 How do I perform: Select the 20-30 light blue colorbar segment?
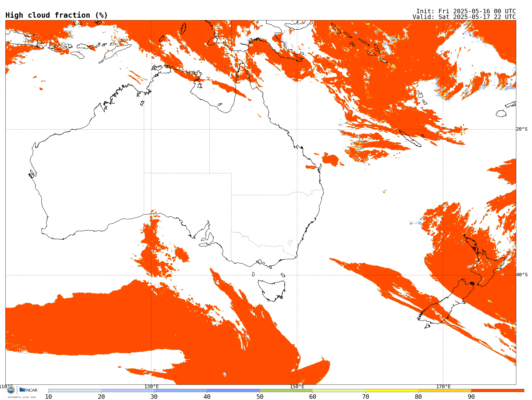(128, 391)
